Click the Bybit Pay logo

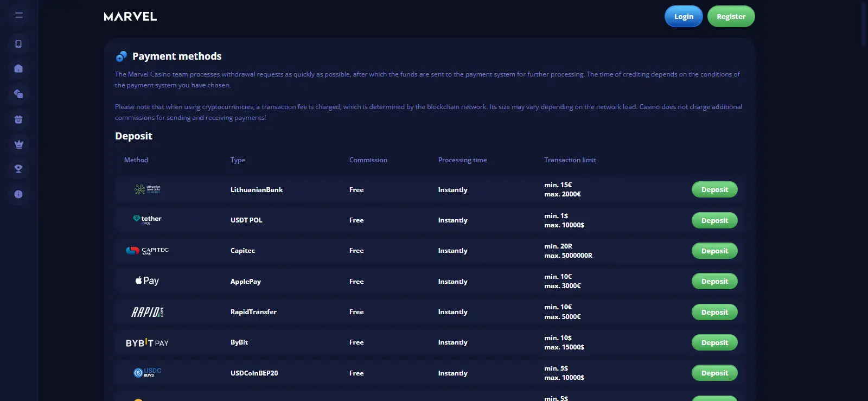click(147, 342)
